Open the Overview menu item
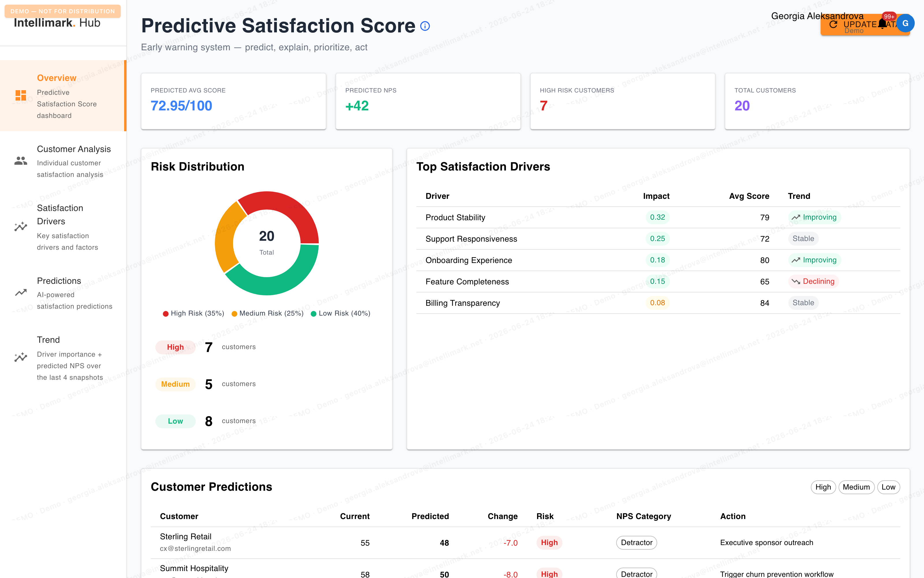Image resolution: width=924 pixels, height=578 pixels. click(x=64, y=96)
